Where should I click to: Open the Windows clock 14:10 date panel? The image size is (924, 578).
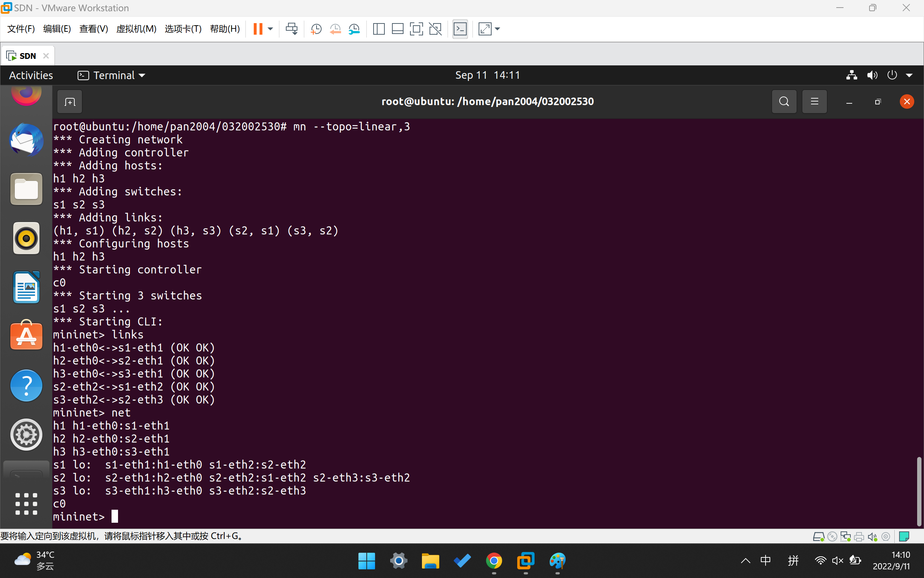tap(892, 561)
